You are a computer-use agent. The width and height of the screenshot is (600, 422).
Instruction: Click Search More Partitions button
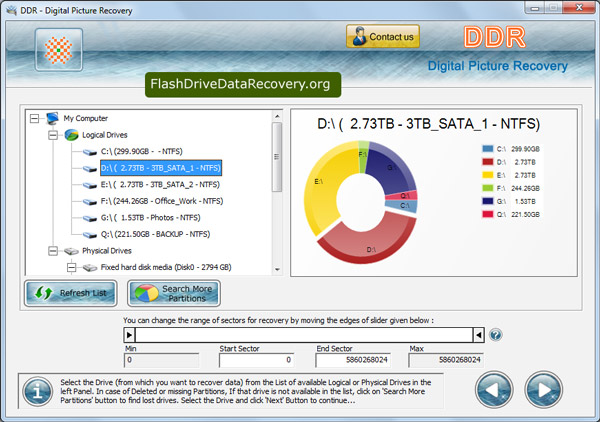tap(174, 293)
